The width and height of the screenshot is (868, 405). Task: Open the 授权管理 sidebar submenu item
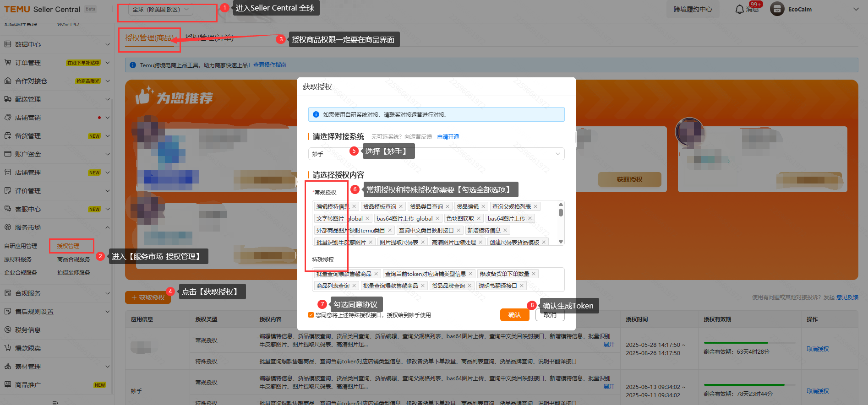point(68,246)
